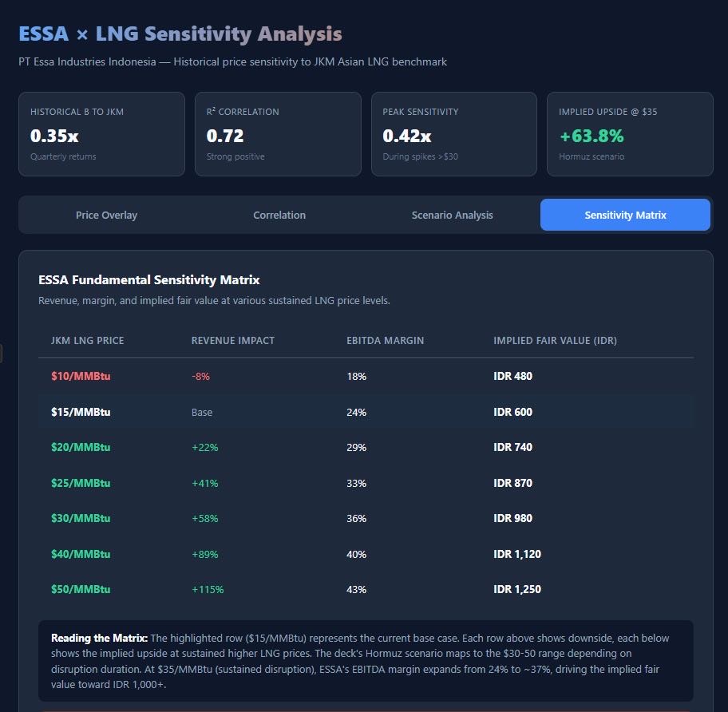Click the EBITDA MARGIN column header
This screenshot has width=728, height=712.
click(x=386, y=340)
